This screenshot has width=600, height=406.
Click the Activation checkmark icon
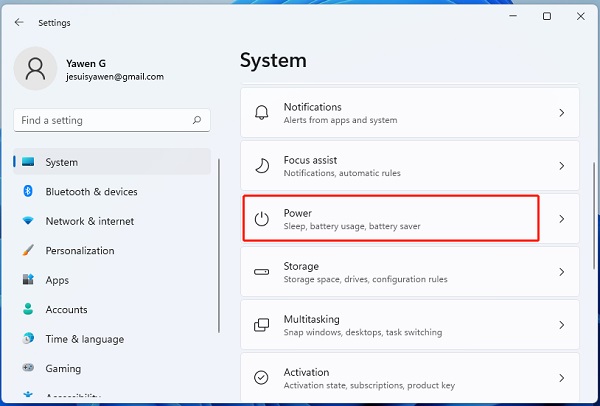point(262,378)
